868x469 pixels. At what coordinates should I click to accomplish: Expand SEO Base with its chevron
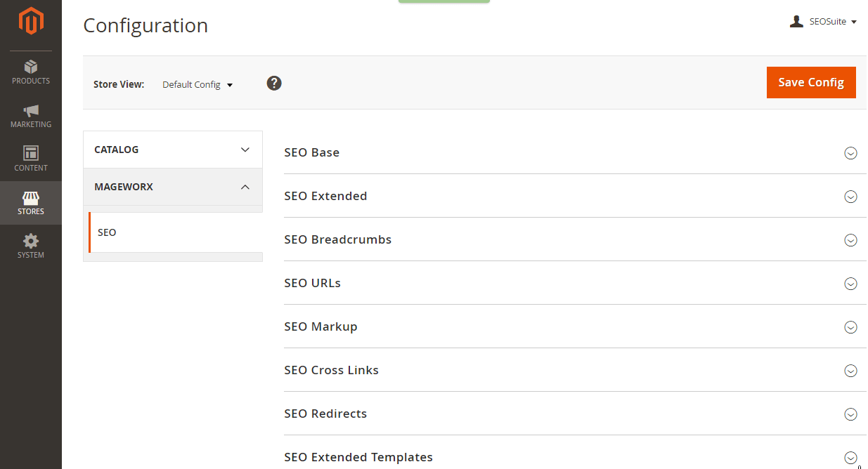(850, 153)
